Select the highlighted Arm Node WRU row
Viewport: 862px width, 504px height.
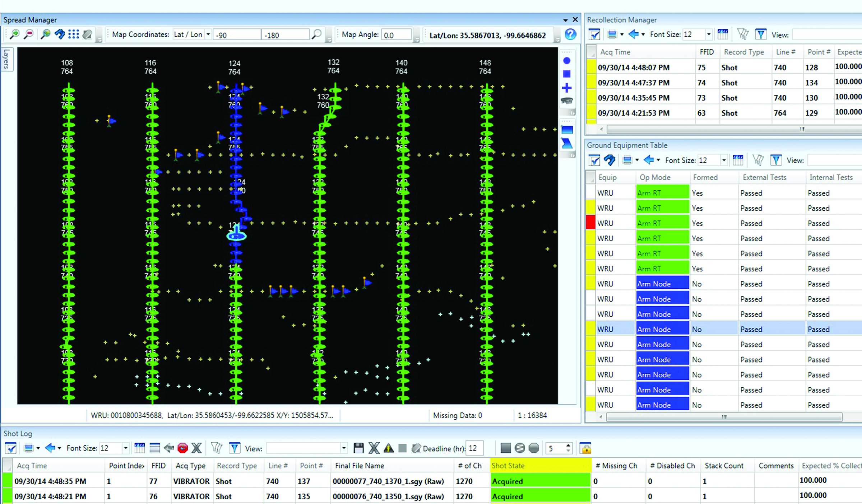724,329
